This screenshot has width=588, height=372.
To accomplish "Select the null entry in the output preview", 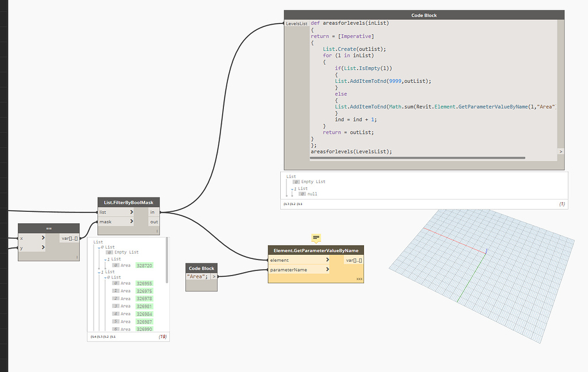I will click(x=312, y=193).
